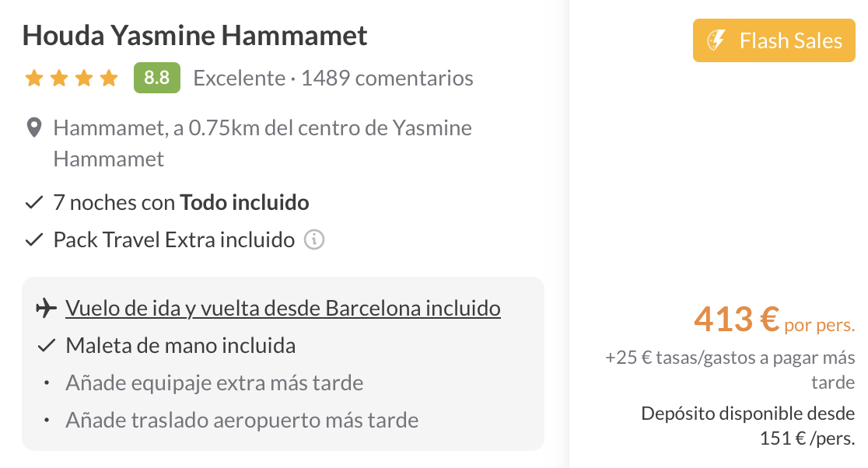
Task: Click the first gold rating star
Action: click(x=33, y=79)
